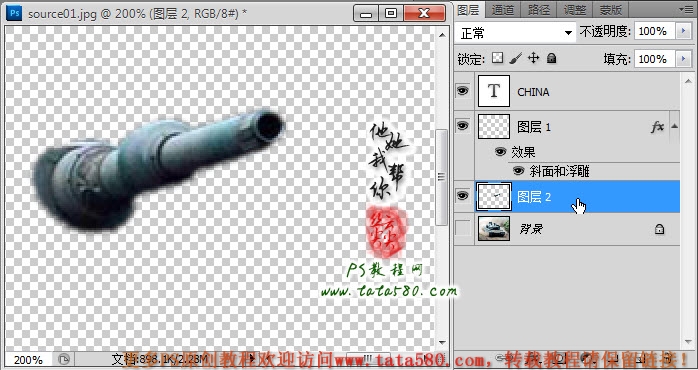Select the 背景 layer name
The width and height of the screenshot is (698, 370).
[532, 229]
